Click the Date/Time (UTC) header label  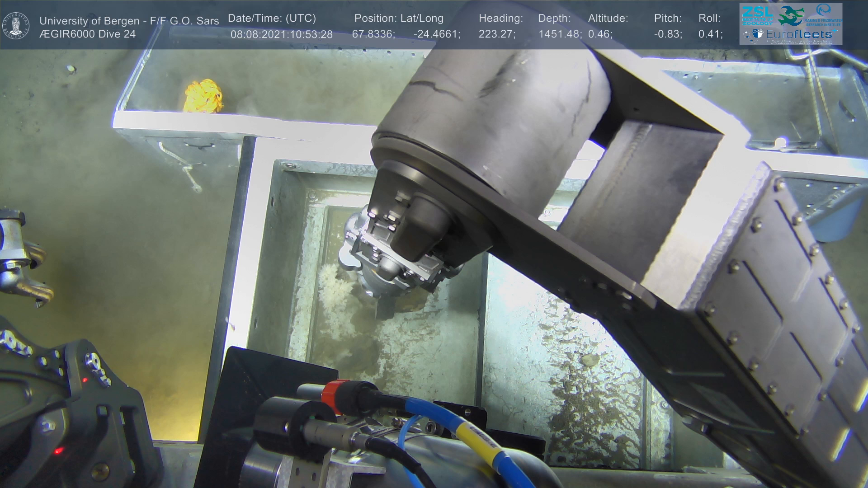(x=272, y=19)
